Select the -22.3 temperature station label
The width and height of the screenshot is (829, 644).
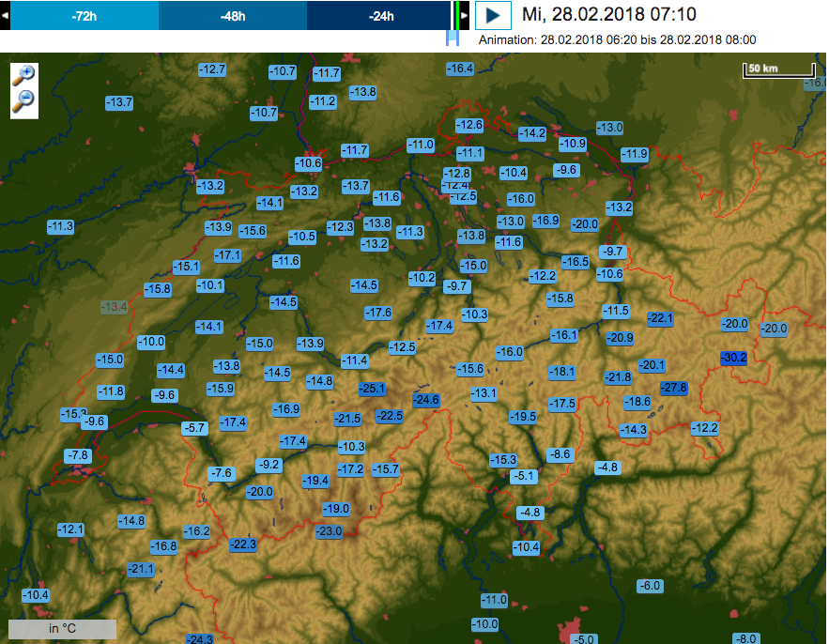point(243,544)
